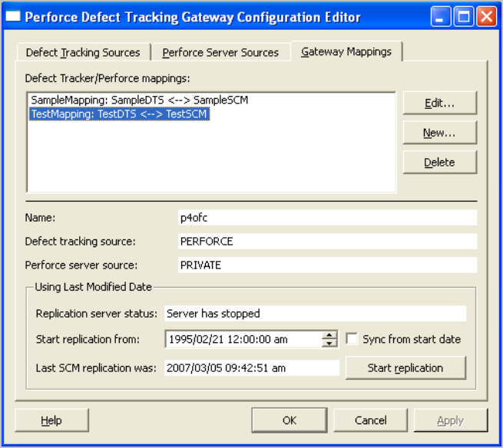Enable Sync from start date checkbox
The height and width of the screenshot is (448, 503).
coord(352,339)
